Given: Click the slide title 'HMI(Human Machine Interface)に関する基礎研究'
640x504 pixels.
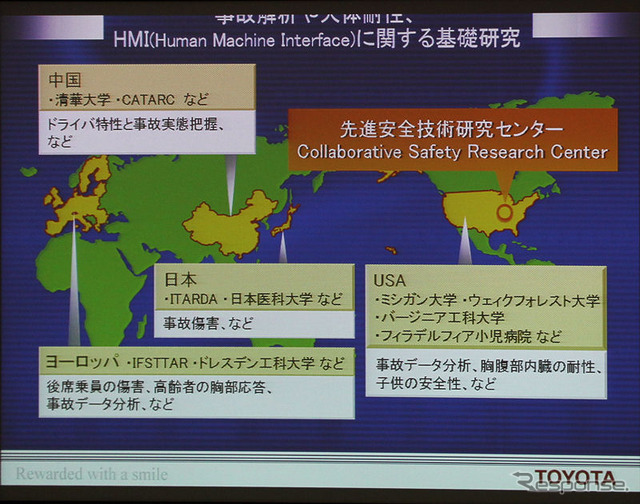Looking at the screenshot, I should (317, 39).
